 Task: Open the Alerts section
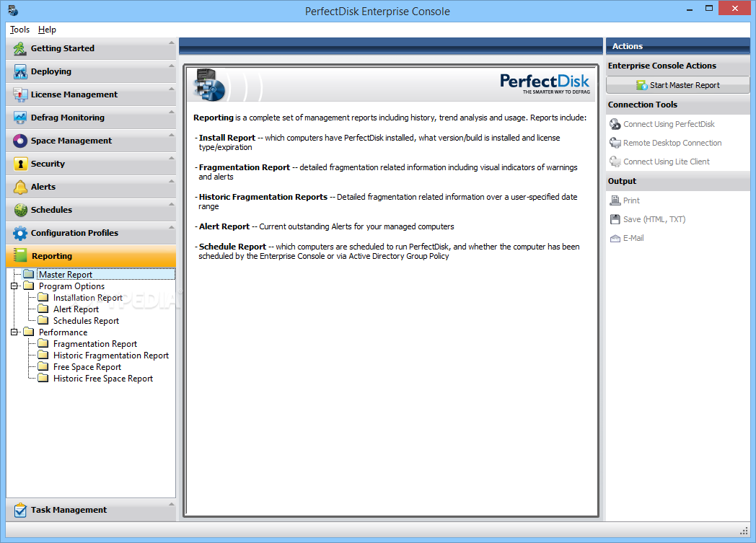(x=91, y=187)
